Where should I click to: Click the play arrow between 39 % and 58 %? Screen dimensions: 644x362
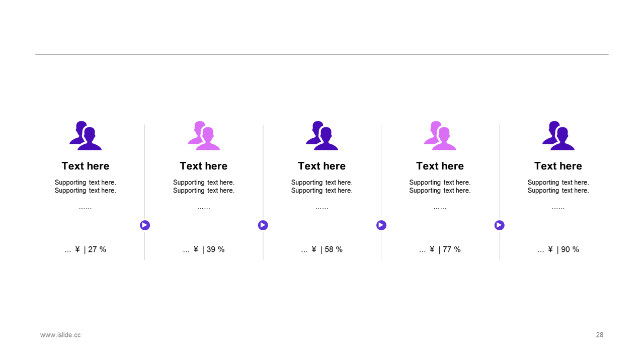[x=263, y=225]
